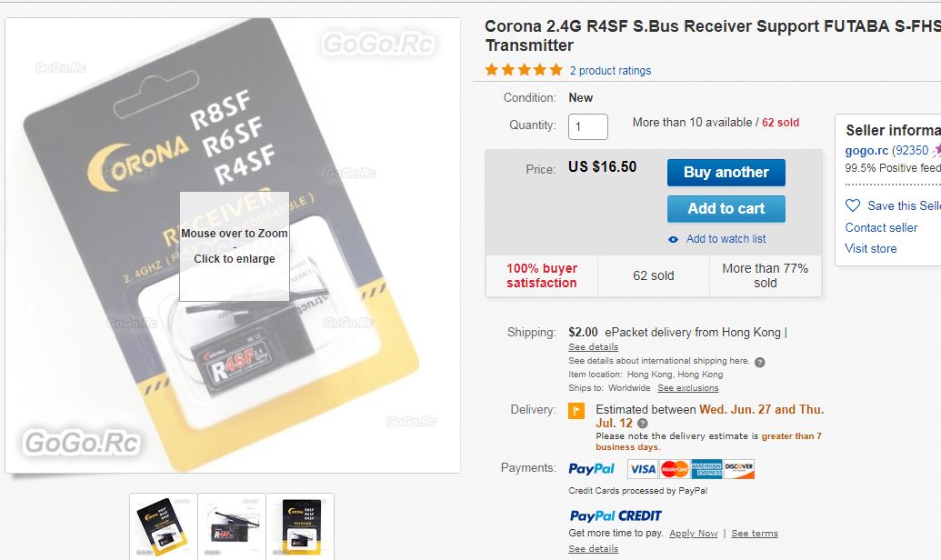Click the Visa card payment icon
The height and width of the screenshot is (560, 941).
pos(643,469)
